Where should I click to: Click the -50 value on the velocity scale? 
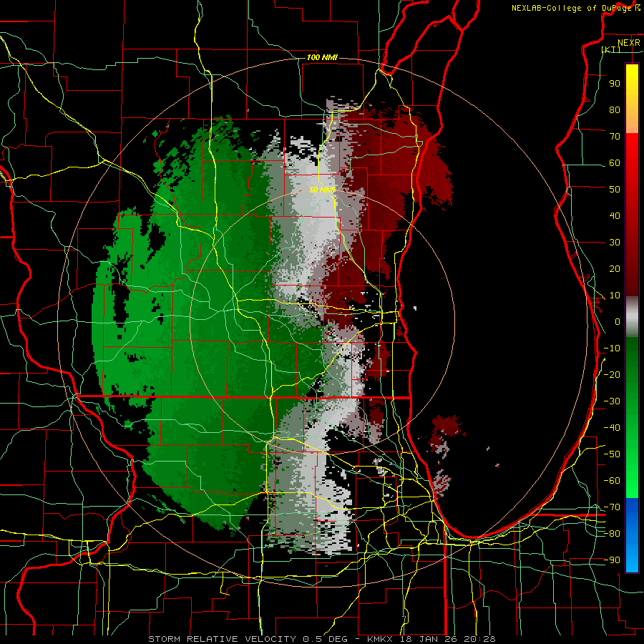pos(612,454)
